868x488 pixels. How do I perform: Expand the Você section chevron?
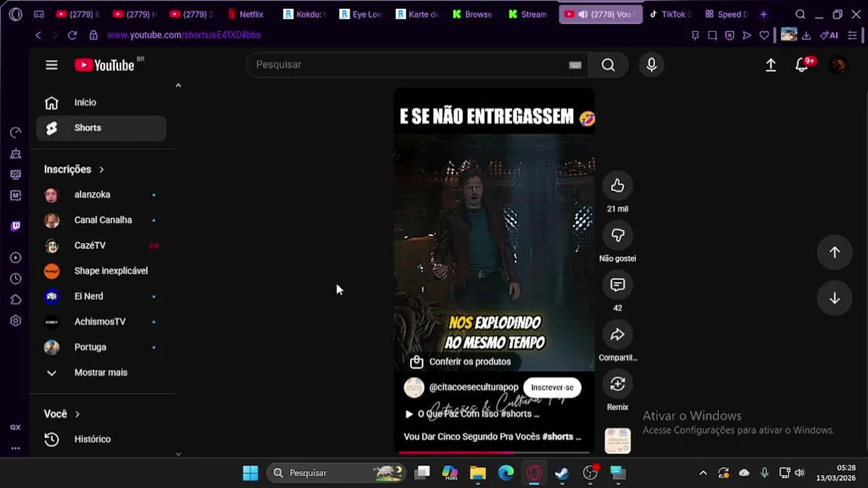pos(77,414)
